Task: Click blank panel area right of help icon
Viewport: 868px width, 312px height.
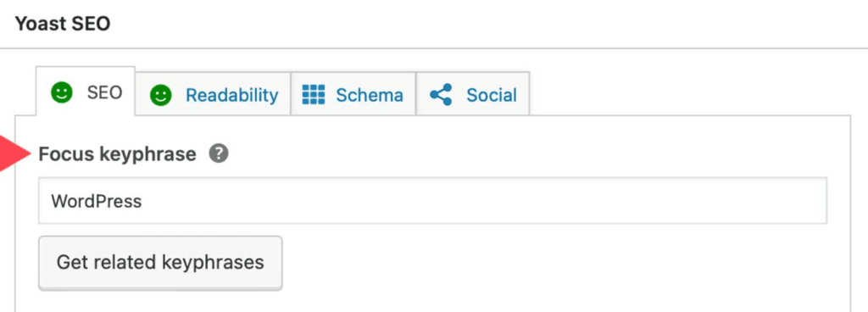Action: pyautogui.click(x=526, y=153)
